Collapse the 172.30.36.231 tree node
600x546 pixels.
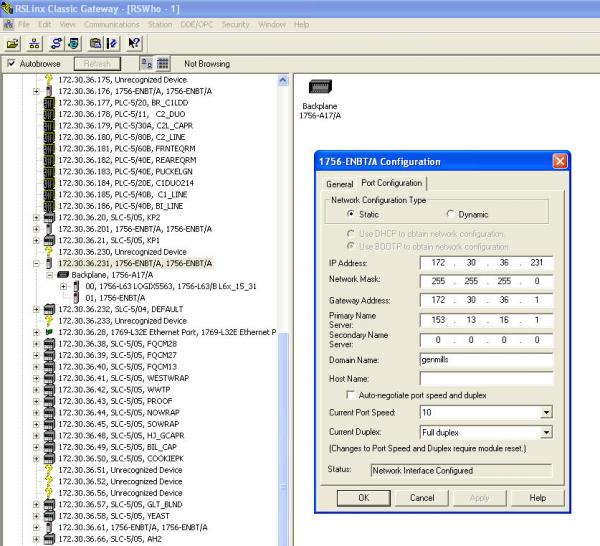pyautogui.click(x=36, y=264)
